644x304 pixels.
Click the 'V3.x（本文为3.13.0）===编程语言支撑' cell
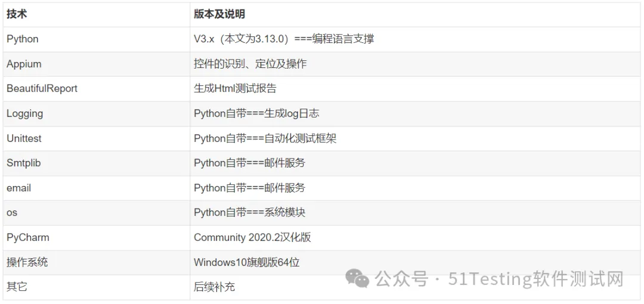[415, 39]
